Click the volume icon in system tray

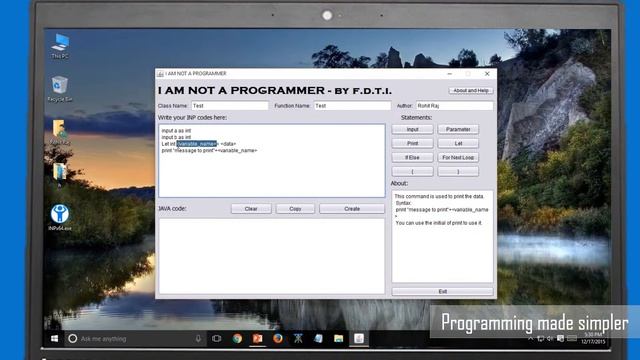[550, 338]
